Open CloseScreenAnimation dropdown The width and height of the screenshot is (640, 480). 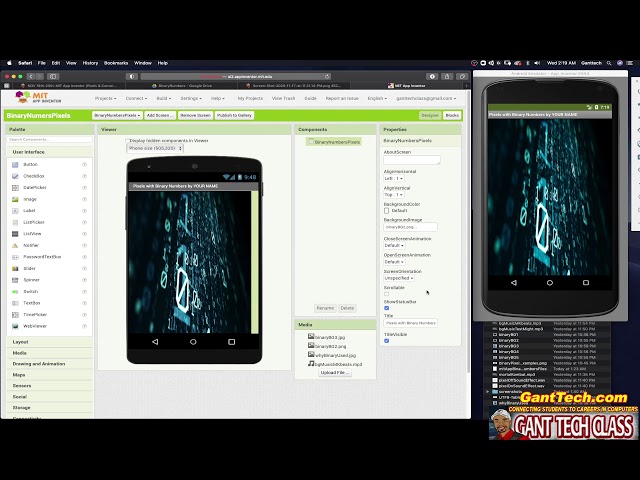(x=394, y=246)
